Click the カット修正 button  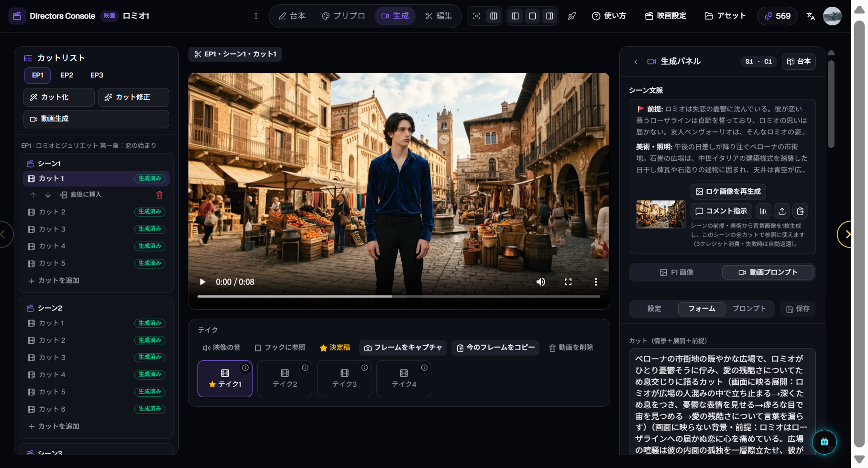pyautogui.click(x=133, y=97)
